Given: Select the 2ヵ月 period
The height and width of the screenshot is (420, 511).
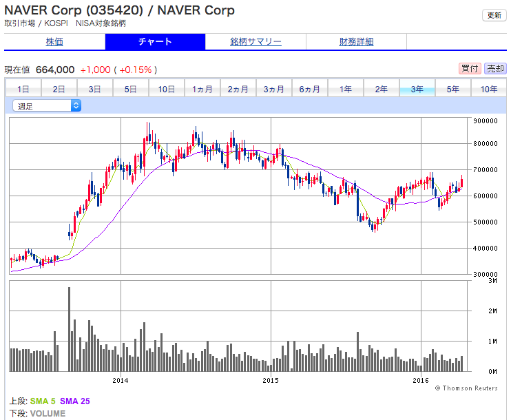Looking at the screenshot, I should click(238, 89).
